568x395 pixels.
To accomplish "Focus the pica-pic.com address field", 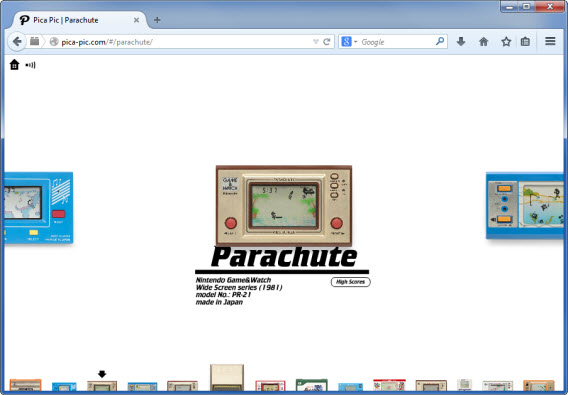I will click(x=181, y=42).
